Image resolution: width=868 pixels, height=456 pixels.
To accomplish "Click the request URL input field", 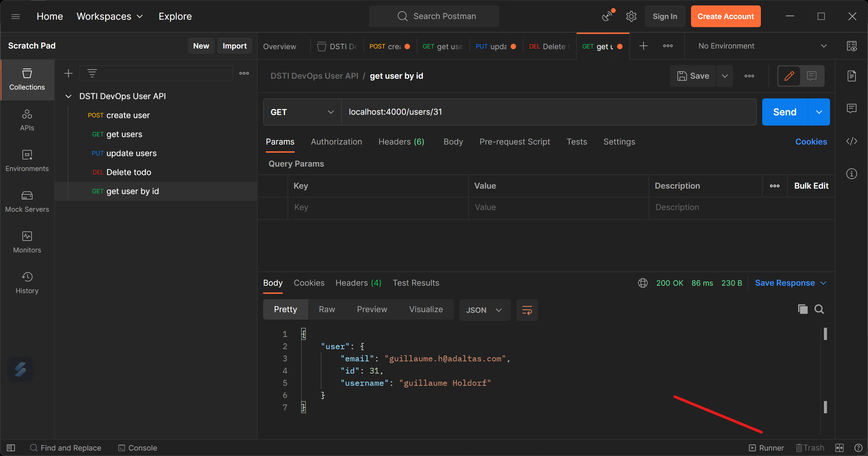I will [549, 112].
